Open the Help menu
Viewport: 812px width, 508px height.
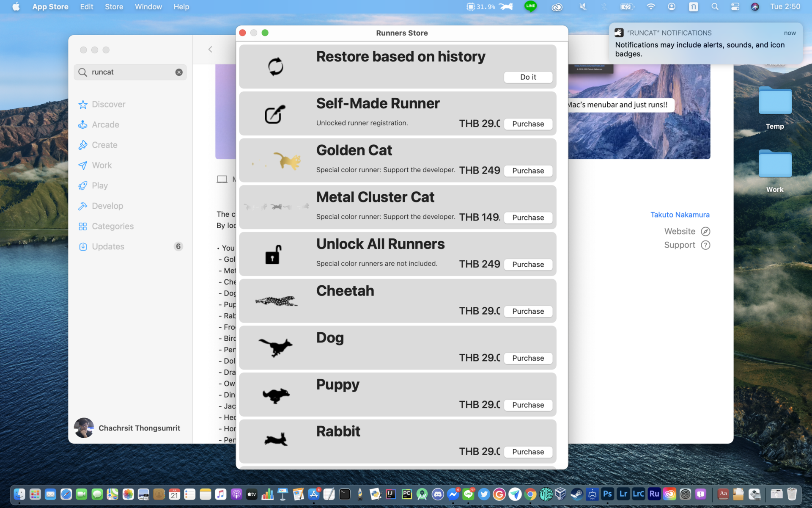181,7
